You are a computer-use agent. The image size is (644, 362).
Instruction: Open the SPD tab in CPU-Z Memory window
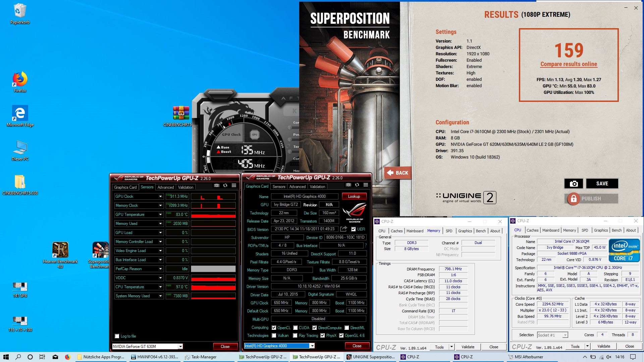pyautogui.click(x=449, y=231)
